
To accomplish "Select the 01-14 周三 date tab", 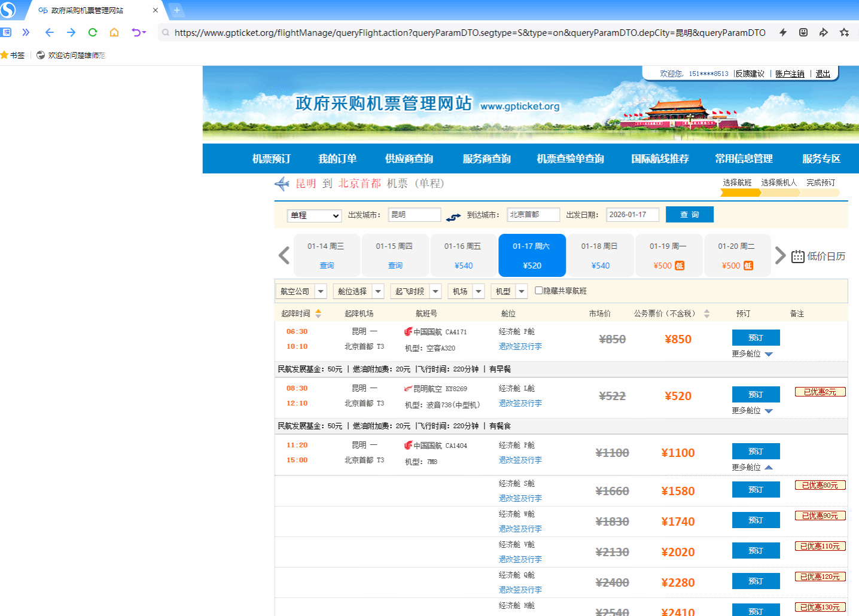I will 327,255.
